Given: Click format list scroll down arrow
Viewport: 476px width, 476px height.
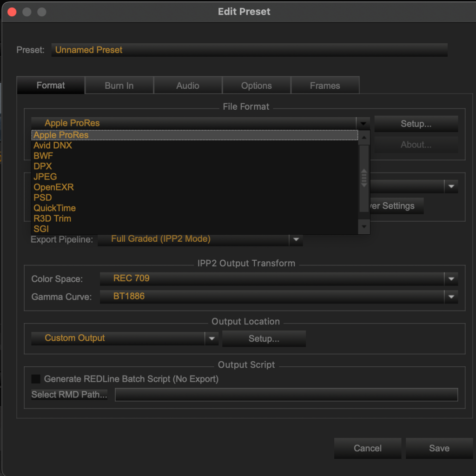Looking at the screenshot, I should tap(364, 226).
